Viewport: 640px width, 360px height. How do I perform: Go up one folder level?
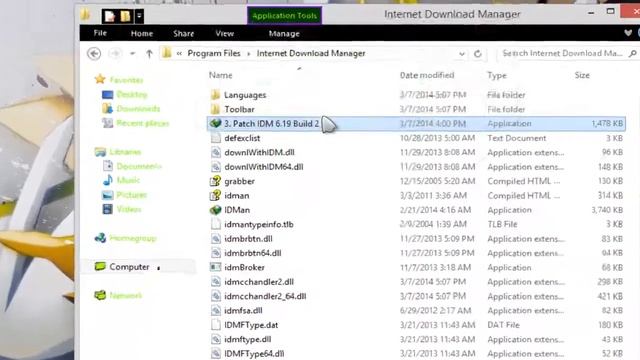pos(149,53)
